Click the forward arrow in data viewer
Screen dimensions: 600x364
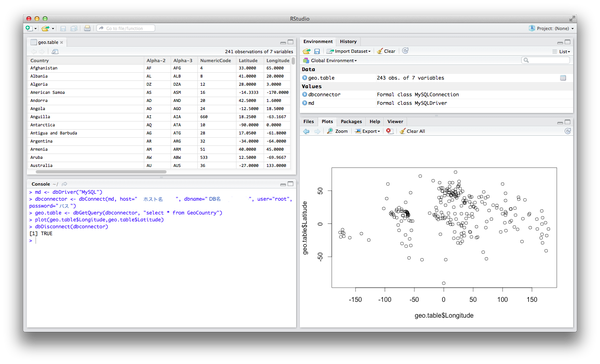click(x=41, y=51)
